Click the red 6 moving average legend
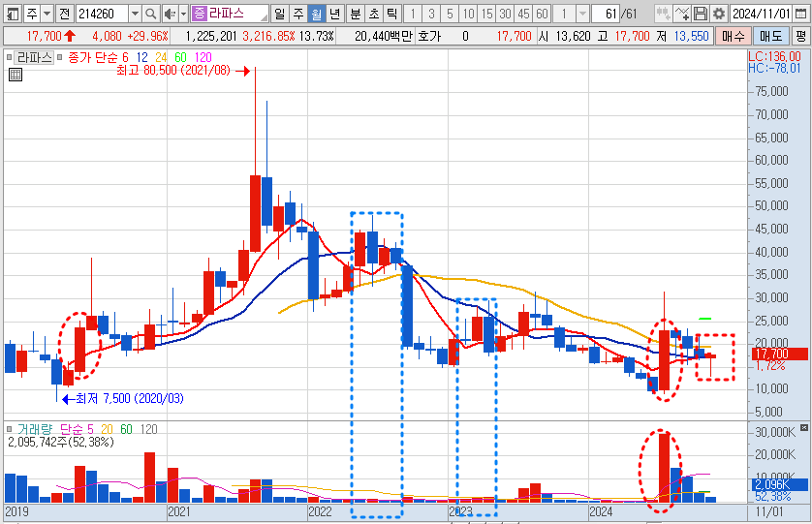 pos(125,57)
